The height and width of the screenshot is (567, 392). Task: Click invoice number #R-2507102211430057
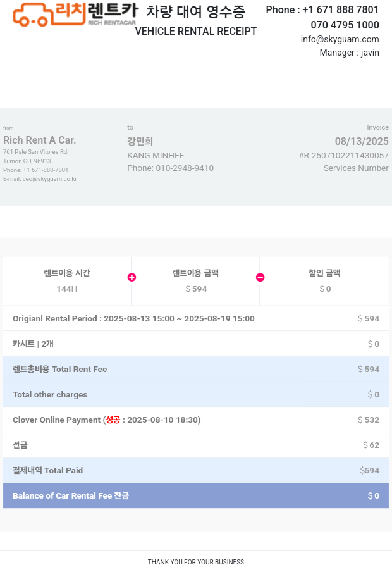pos(343,156)
